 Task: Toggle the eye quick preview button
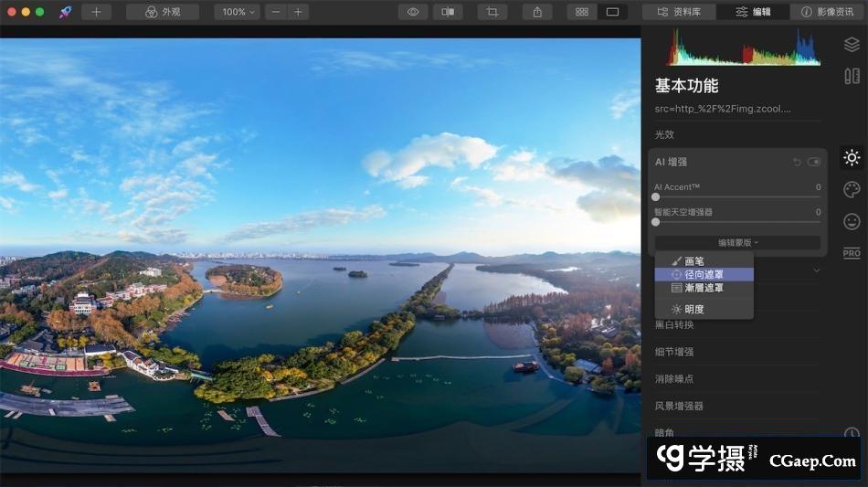tap(413, 12)
